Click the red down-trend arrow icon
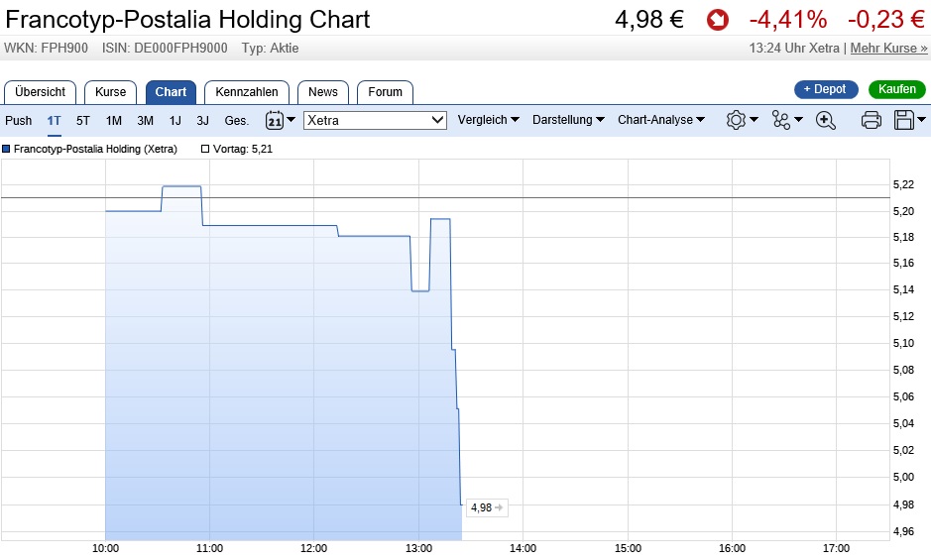The image size is (931, 560). 717,20
